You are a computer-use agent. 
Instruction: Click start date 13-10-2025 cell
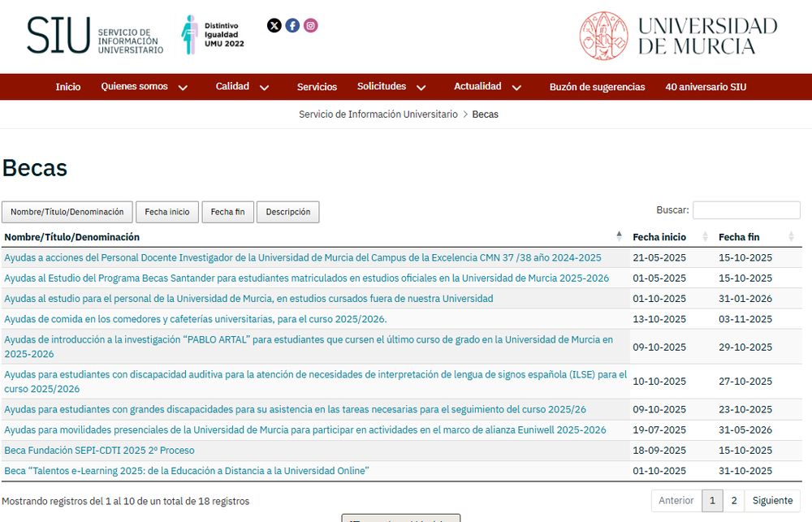659,319
